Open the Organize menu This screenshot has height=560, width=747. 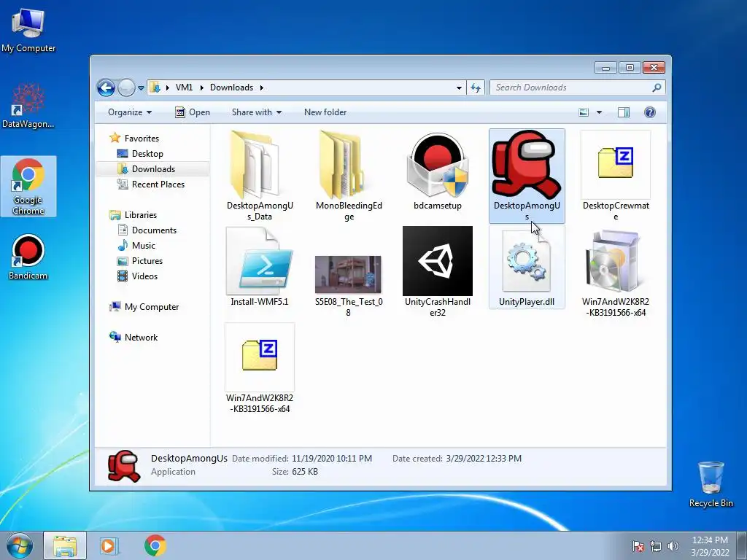coord(130,112)
